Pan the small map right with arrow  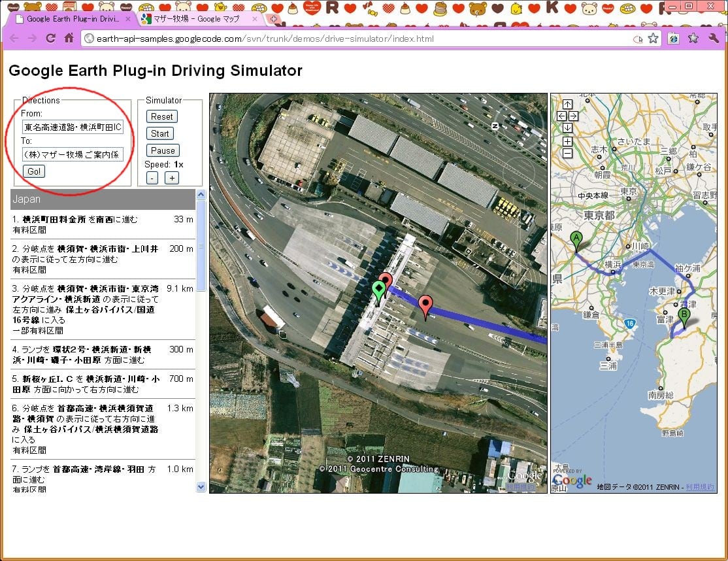coord(573,116)
